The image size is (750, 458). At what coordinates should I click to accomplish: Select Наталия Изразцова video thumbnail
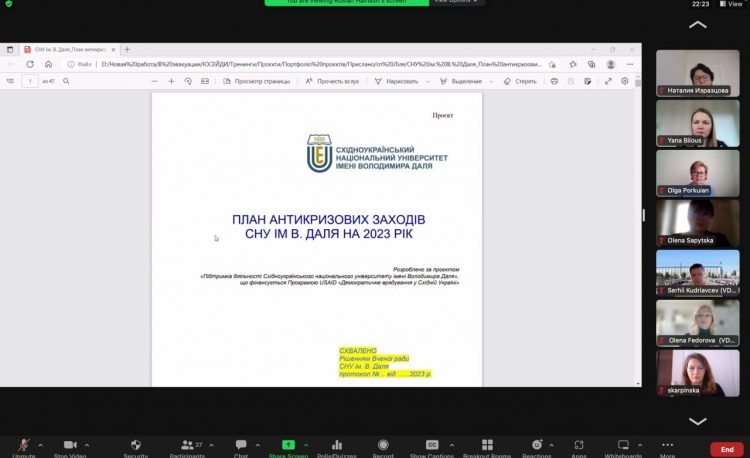coord(697,73)
